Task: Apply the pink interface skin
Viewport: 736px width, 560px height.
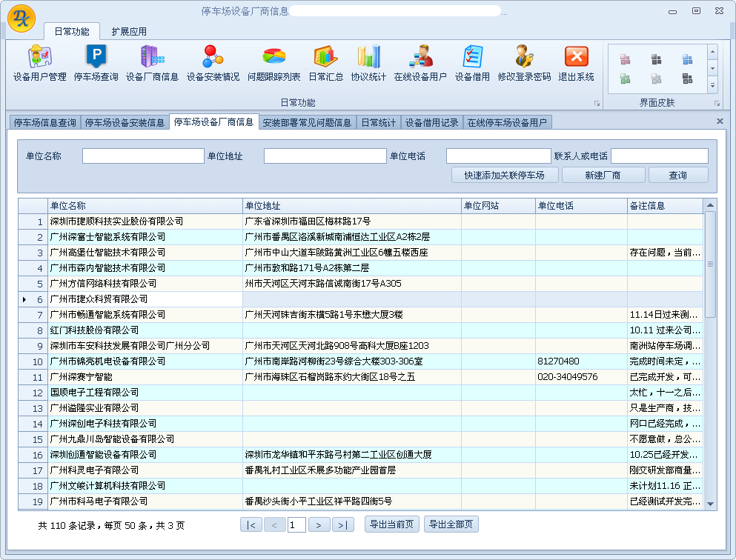Action: (626, 59)
